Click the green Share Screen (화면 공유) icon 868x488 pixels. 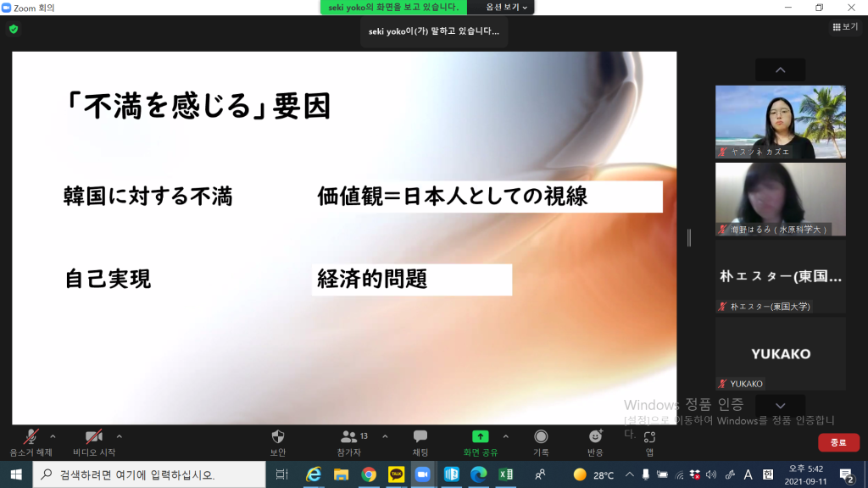click(x=480, y=437)
